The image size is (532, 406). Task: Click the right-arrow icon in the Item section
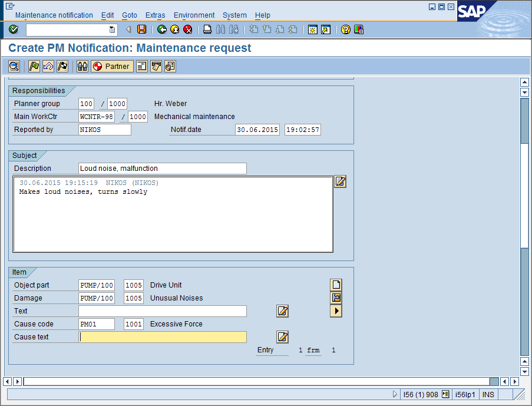[x=336, y=311]
